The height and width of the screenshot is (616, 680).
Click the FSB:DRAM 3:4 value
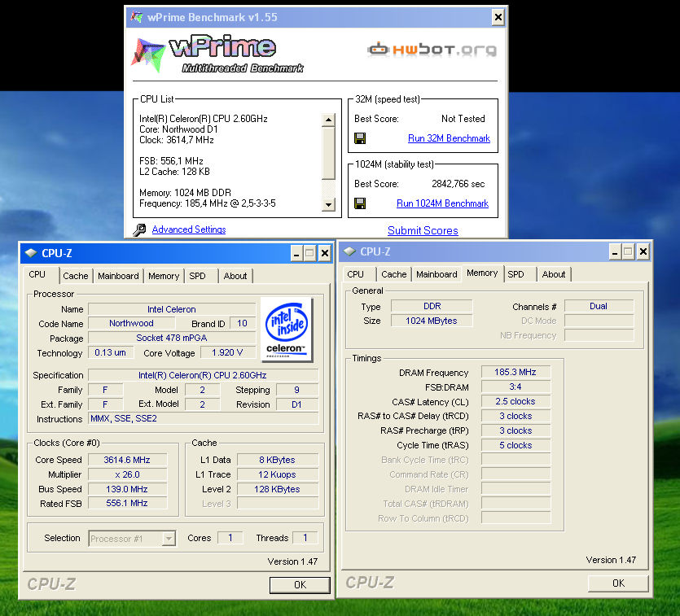(515, 387)
